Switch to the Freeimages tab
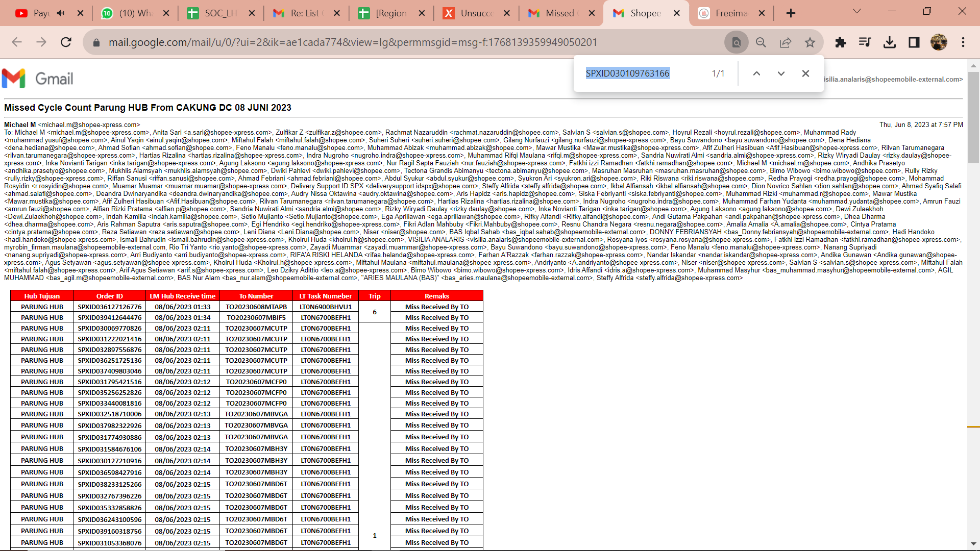This screenshot has width=980, height=551. pos(731,13)
